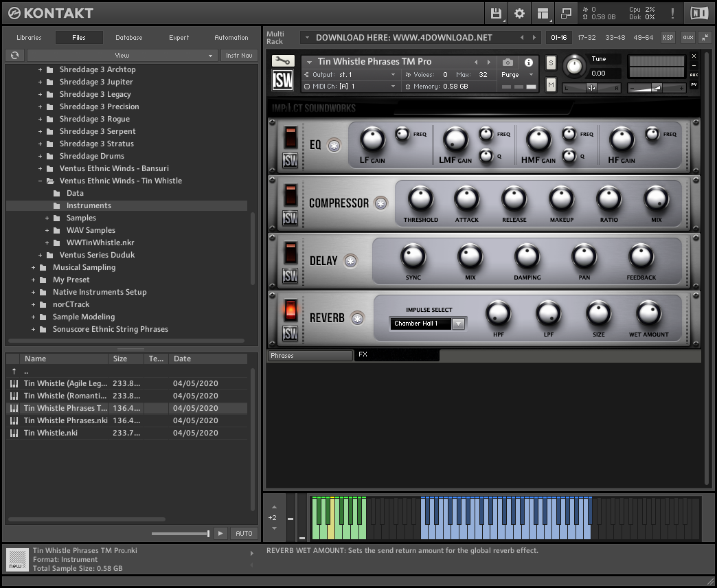
Task: Toggle the Compressor power switch
Action: (x=291, y=195)
